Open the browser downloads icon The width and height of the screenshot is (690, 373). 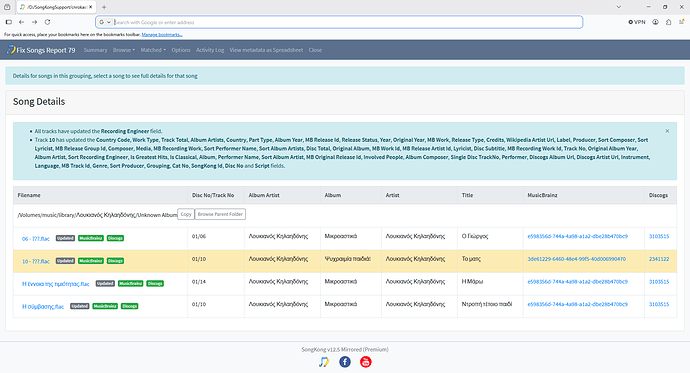point(655,22)
